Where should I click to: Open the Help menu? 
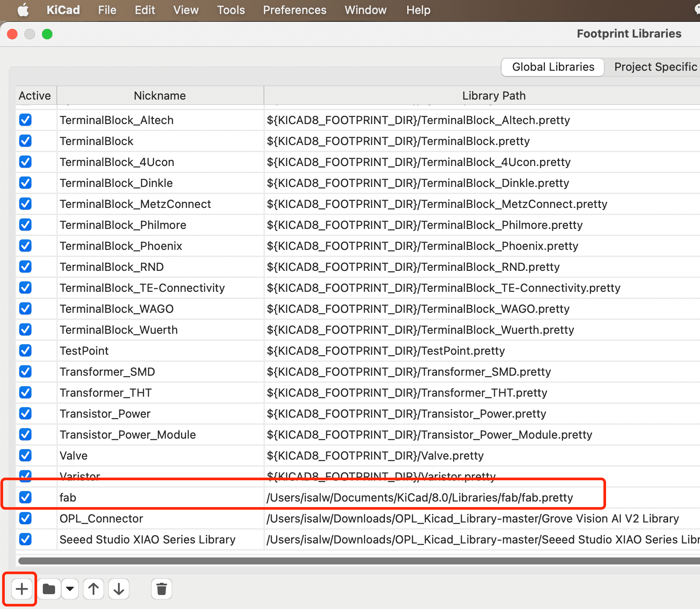point(418,10)
